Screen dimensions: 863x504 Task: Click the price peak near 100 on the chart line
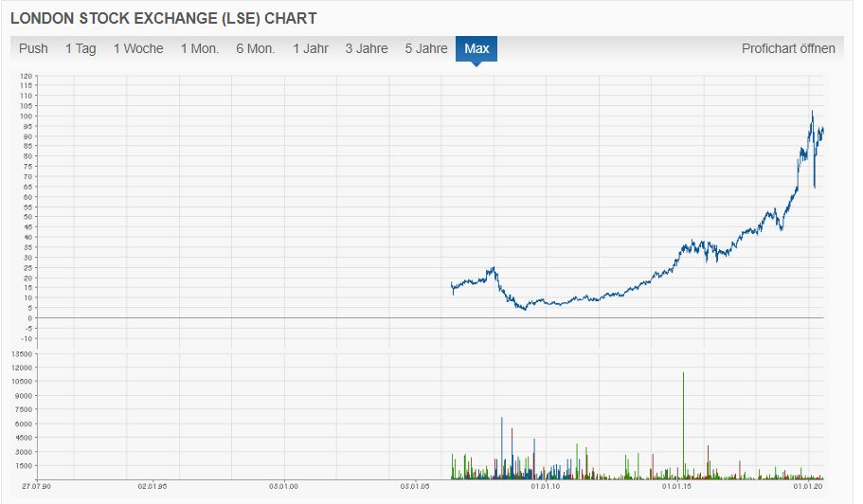812,112
